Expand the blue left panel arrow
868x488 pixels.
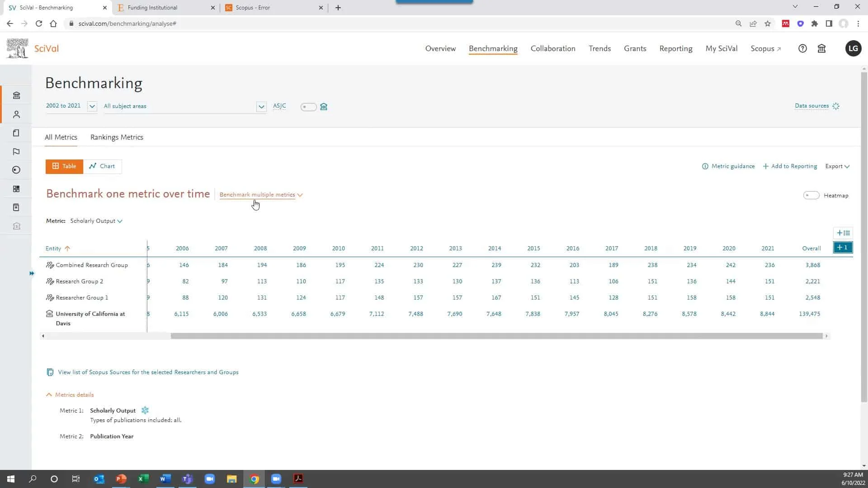coord(32,273)
